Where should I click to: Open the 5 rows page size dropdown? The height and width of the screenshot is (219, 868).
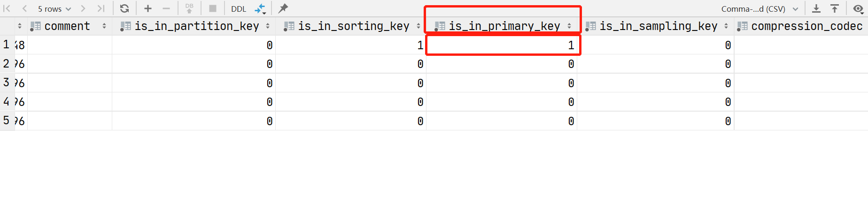point(54,9)
